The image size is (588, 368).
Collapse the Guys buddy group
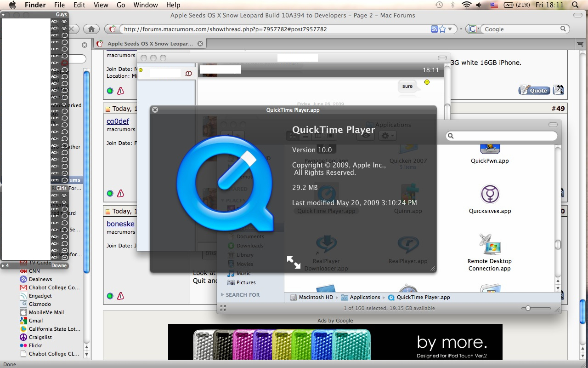tap(3, 15)
